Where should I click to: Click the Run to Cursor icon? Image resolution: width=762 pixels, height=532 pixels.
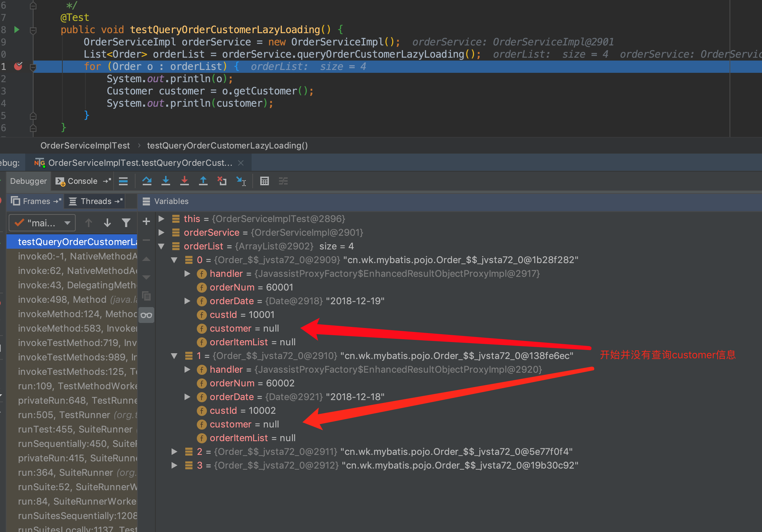click(241, 181)
